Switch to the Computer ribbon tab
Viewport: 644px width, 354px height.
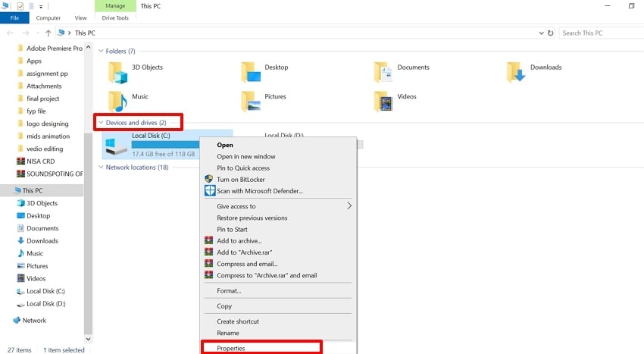pyautogui.click(x=48, y=18)
